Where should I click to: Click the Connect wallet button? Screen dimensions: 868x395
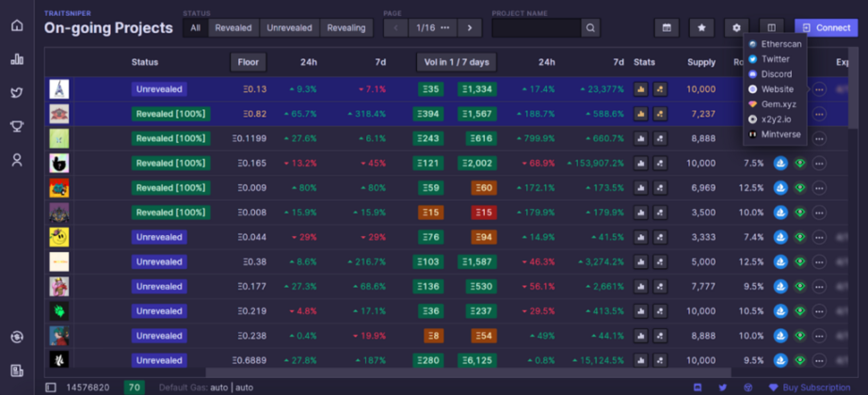(826, 28)
